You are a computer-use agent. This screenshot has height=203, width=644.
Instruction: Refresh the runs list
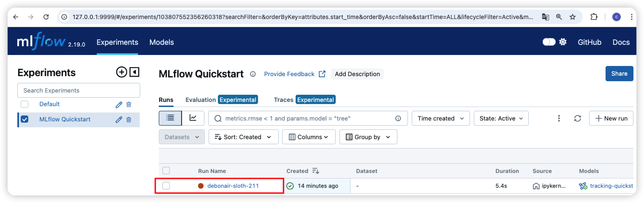[577, 118]
